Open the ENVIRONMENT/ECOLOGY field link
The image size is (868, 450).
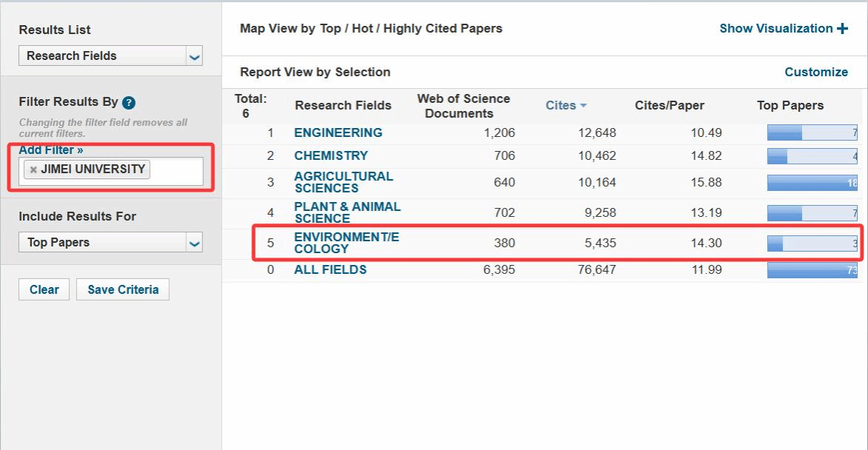click(346, 243)
